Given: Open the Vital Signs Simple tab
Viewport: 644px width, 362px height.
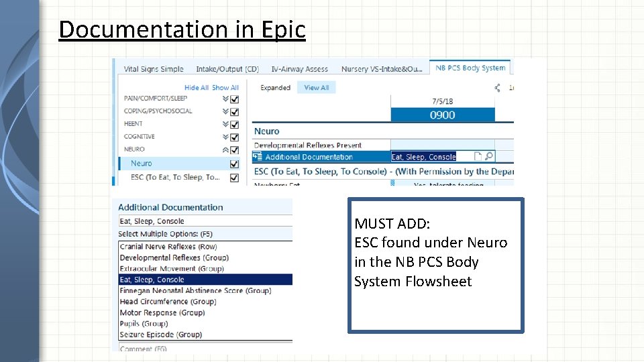Looking at the screenshot, I should pyautogui.click(x=154, y=69).
